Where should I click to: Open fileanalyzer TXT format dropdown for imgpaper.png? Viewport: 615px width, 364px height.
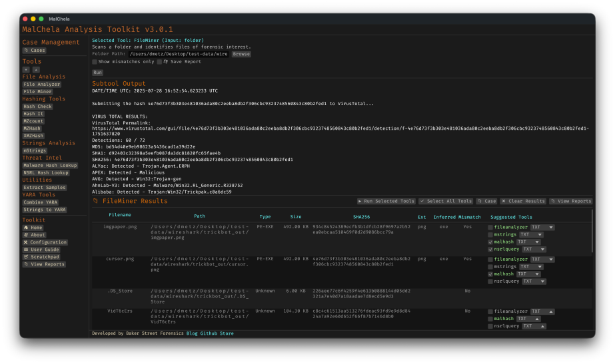click(542, 228)
